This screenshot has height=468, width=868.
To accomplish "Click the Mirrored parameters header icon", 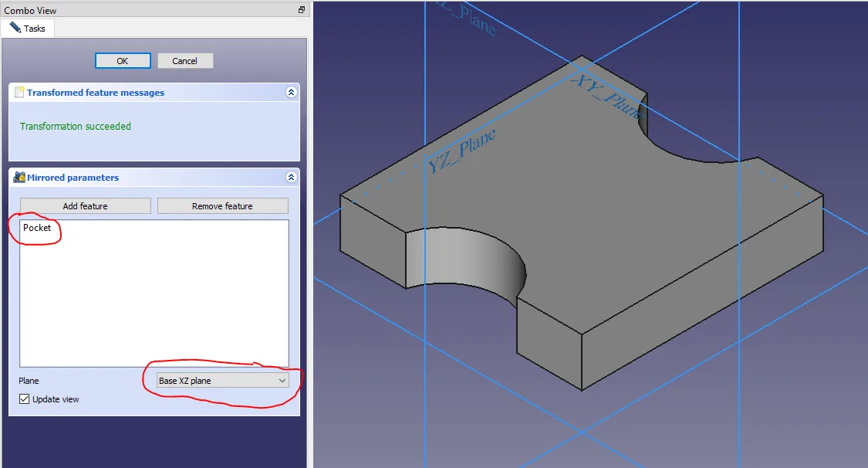I will coord(20,178).
